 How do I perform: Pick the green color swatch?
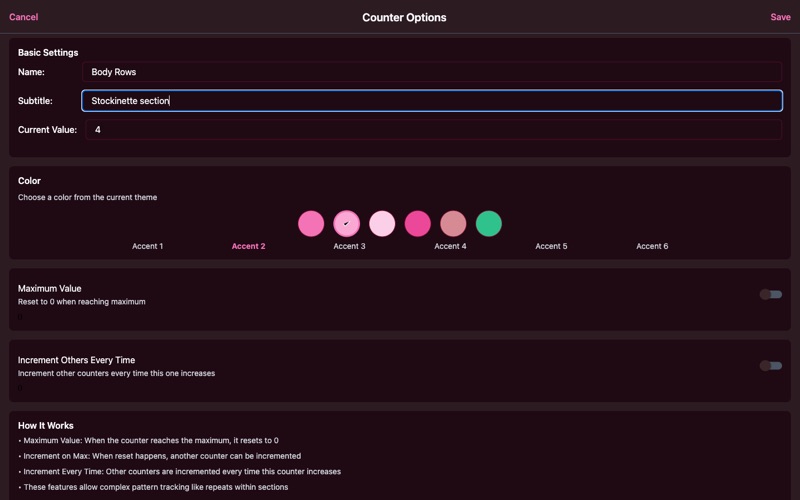click(489, 223)
